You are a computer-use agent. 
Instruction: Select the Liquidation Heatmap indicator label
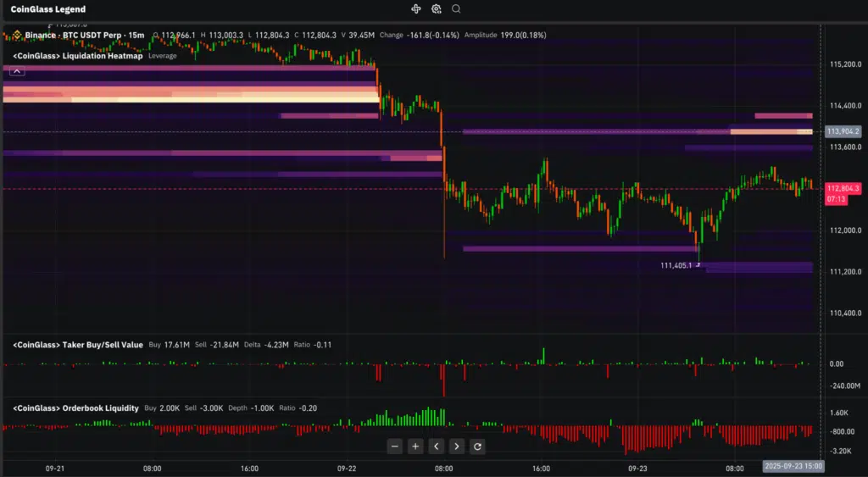point(76,56)
